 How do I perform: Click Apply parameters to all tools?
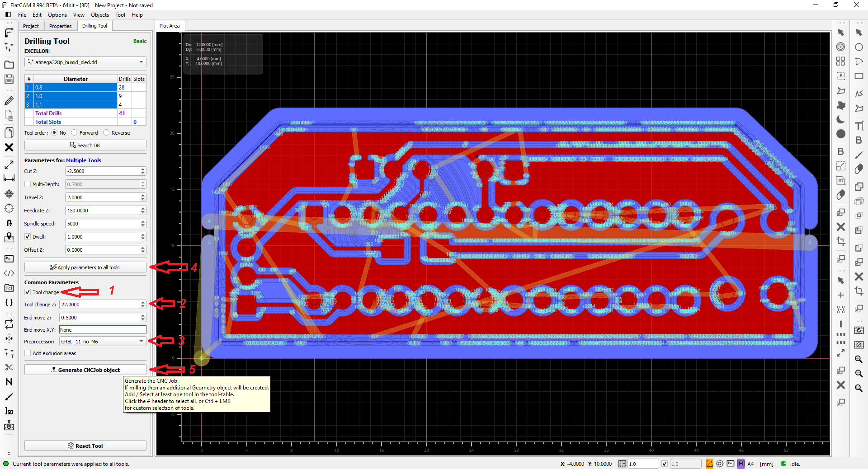tap(85, 267)
